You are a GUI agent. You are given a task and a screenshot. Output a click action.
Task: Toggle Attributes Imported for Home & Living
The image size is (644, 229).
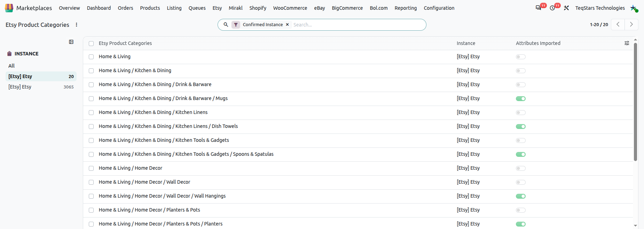coord(521,57)
